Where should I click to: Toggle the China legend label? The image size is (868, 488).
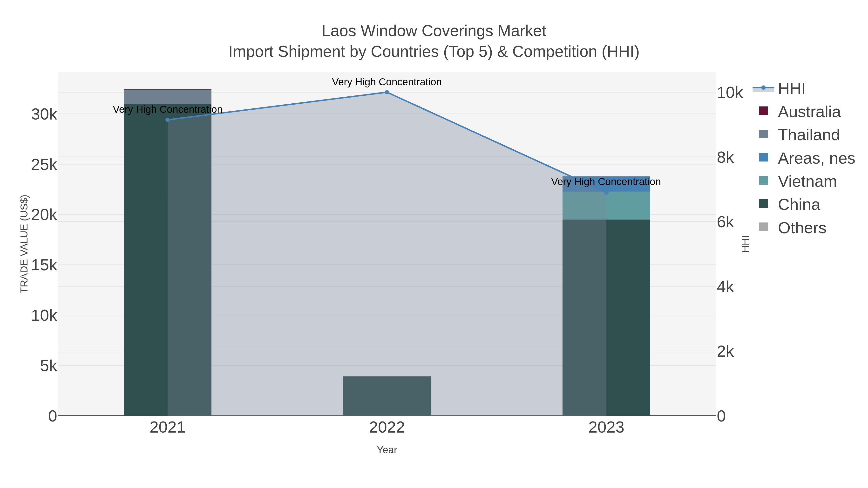coord(799,205)
